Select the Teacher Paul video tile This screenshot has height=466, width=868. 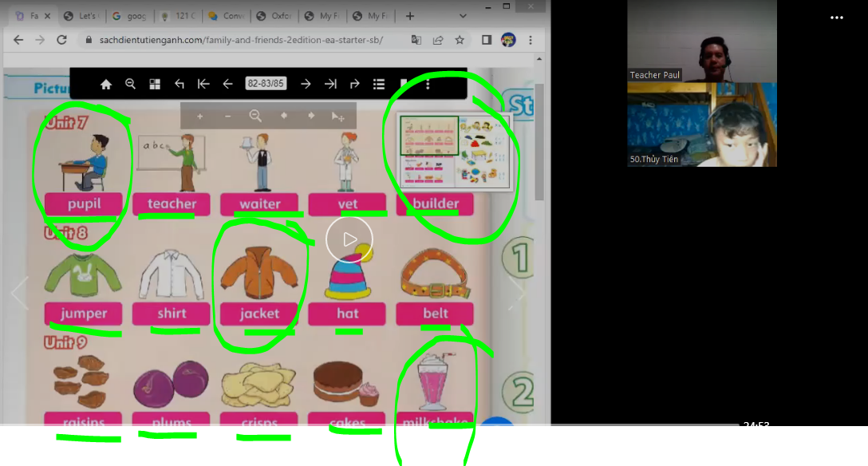coord(702,41)
